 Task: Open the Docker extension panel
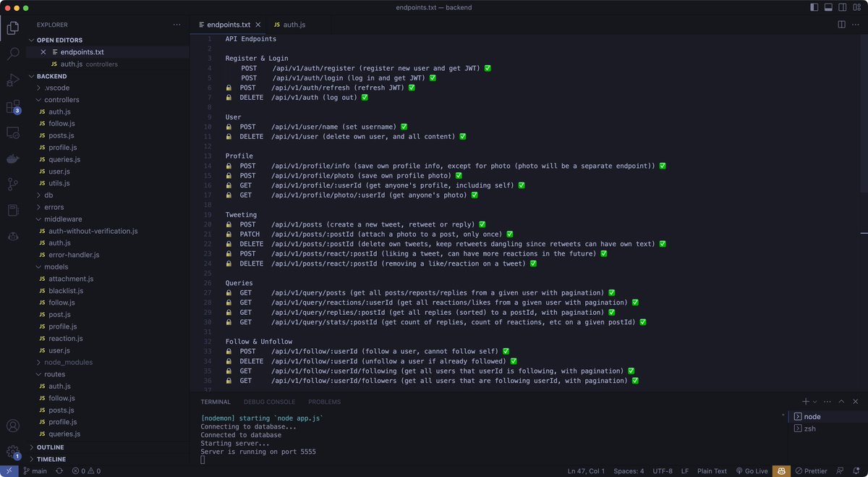[12, 159]
